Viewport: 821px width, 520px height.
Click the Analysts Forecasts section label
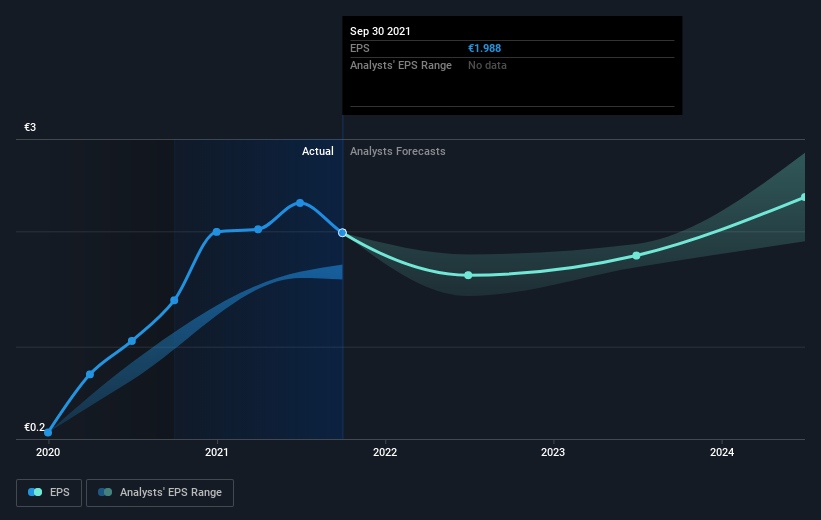click(x=397, y=151)
